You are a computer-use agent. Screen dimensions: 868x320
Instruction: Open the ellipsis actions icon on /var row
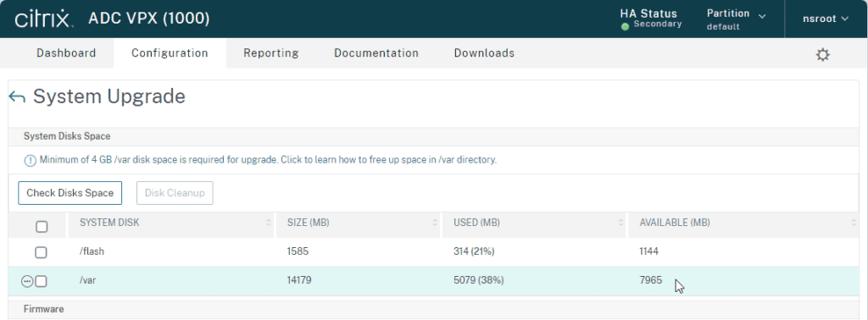coord(26,281)
